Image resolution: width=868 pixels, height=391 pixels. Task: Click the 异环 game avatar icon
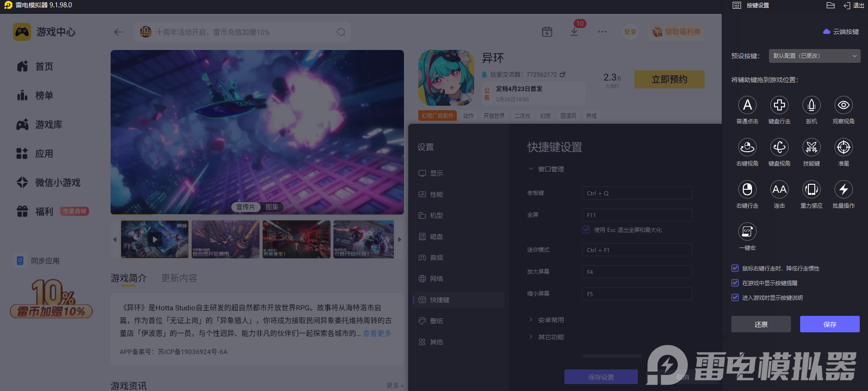pos(446,78)
